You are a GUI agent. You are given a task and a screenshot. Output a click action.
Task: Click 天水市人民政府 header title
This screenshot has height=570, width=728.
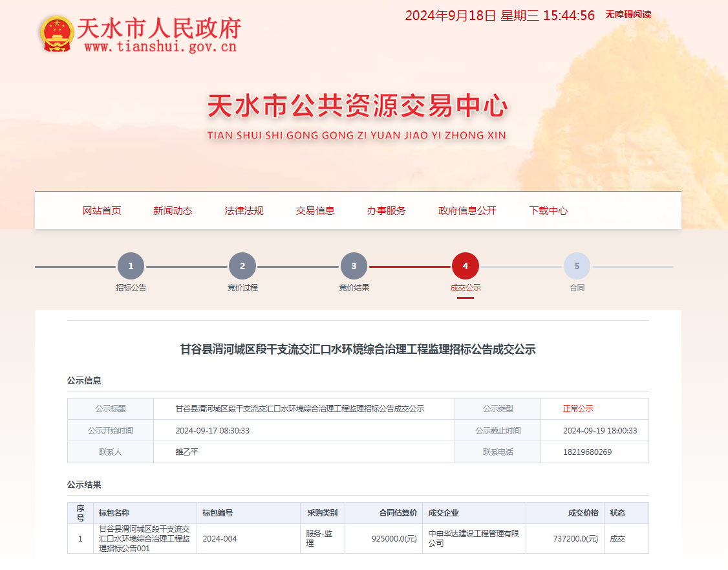(159, 28)
